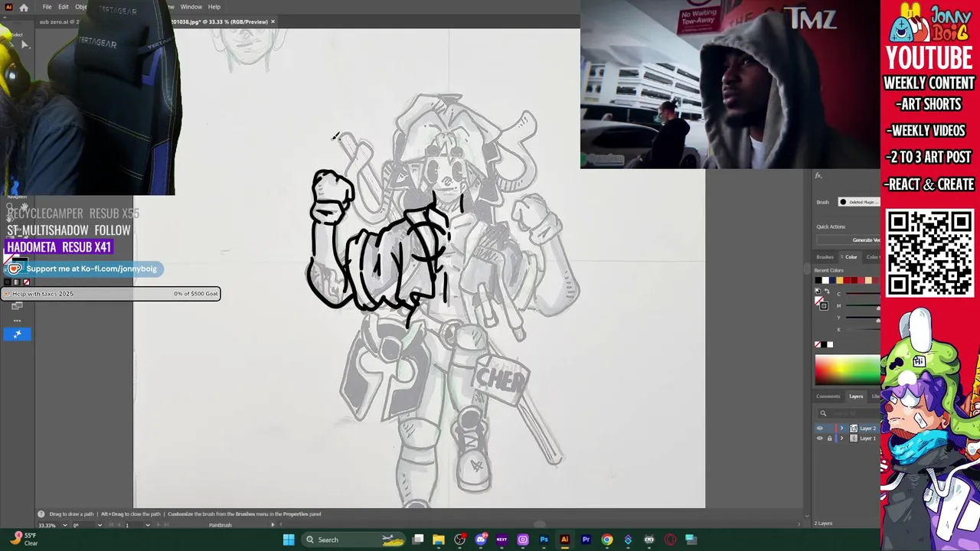Viewport: 980px width, 551px height.
Task: Hide Layer 2 with its eye icon
Action: [820, 429]
